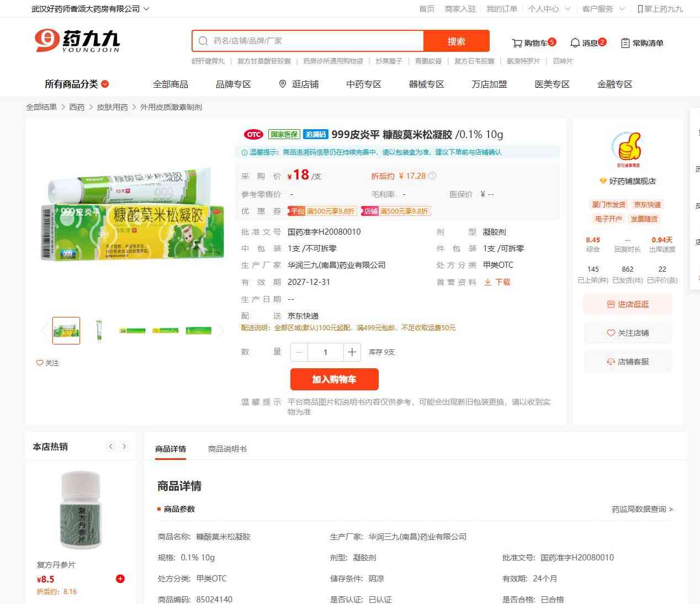Add Fufang Danshen tablets with red plus
This screenshot has height=604, width=700.
tap(120, 579)
